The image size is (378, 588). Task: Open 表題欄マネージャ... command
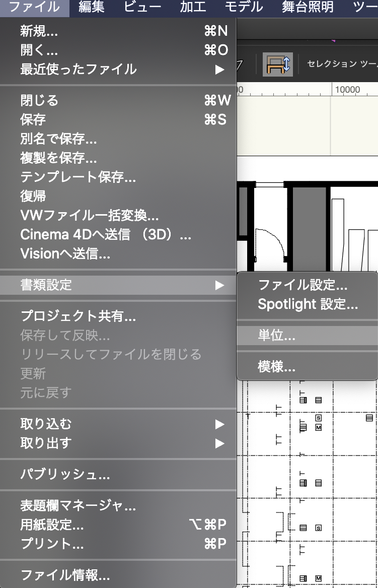(x=118, y=506)
